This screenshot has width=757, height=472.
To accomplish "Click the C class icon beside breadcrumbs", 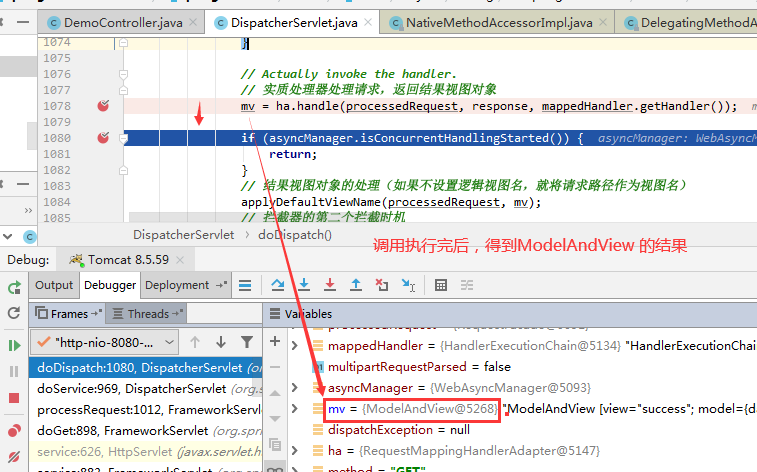I will pos(29,236).
